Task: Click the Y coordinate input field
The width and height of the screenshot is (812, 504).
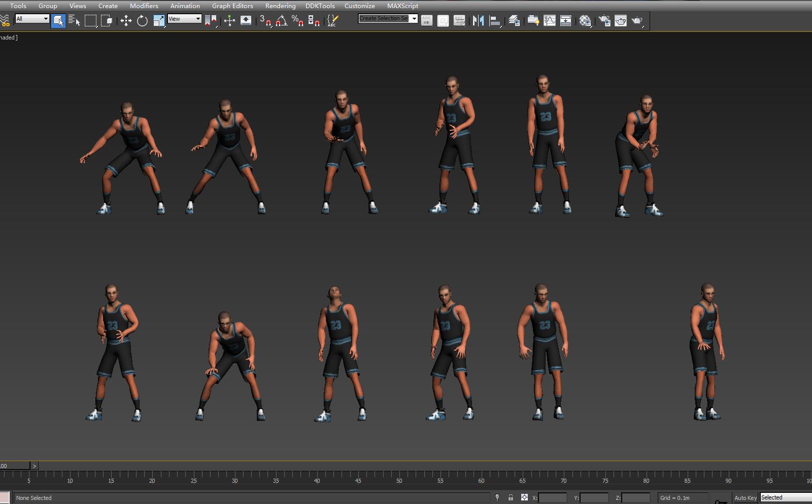Action: 594,498
